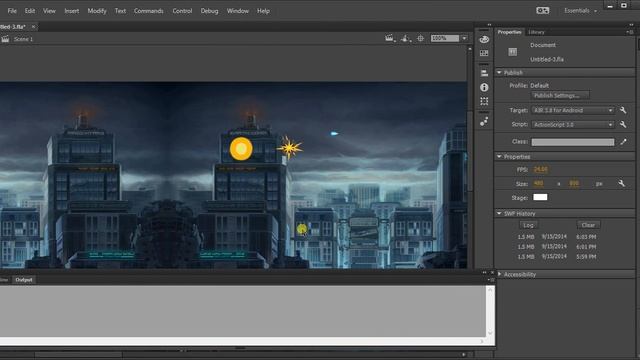
Task: Open the Control menu
Action: 182,11
